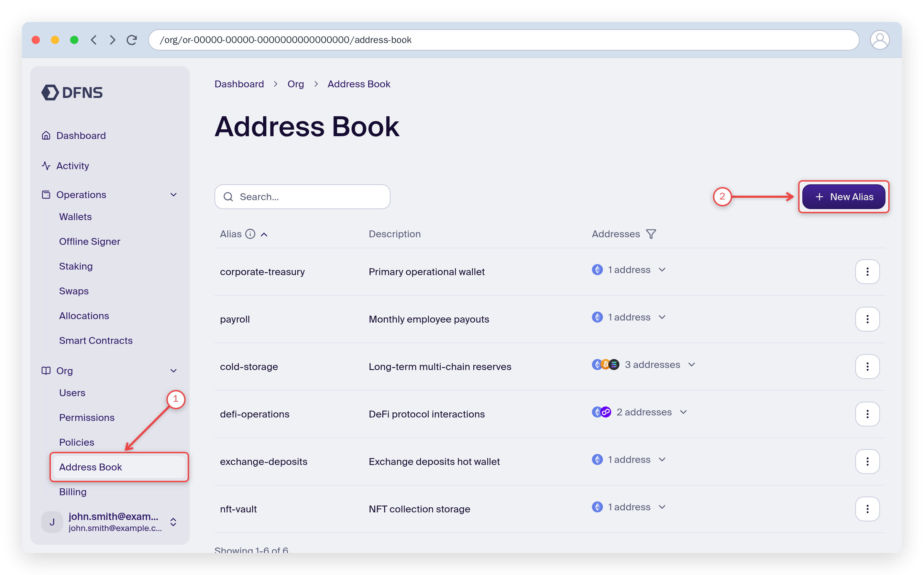This screenshot has height=575, width=924.
Task: Click the browser URL address bar
Action: click(504, 40)
